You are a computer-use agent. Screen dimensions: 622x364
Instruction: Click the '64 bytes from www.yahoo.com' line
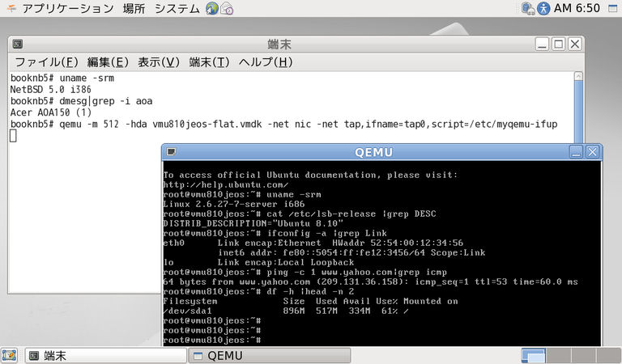[x=370, y=281]
